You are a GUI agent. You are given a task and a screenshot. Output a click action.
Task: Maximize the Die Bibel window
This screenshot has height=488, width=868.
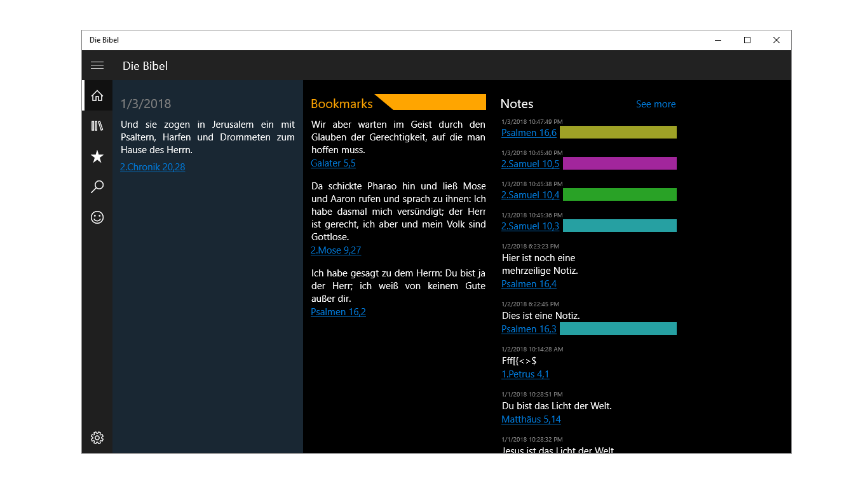pyautogui.click(x=747, y=40)
